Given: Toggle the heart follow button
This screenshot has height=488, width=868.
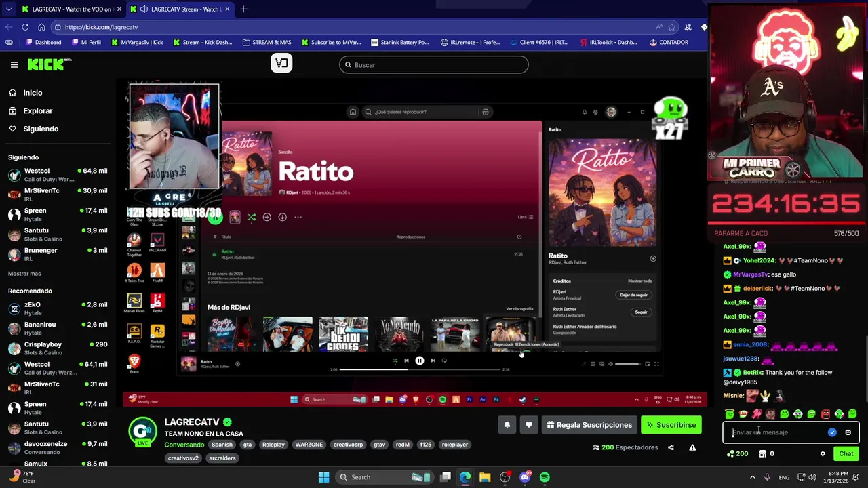Looking at the screenshot, I should tap(529, 425).
